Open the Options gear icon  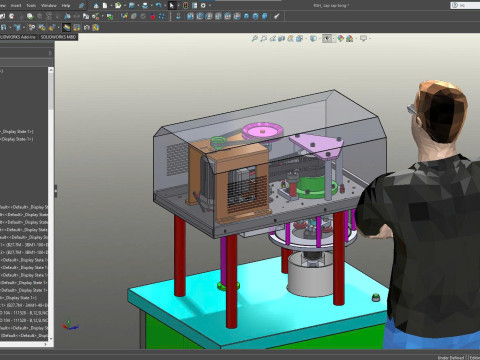coord(203,6)
